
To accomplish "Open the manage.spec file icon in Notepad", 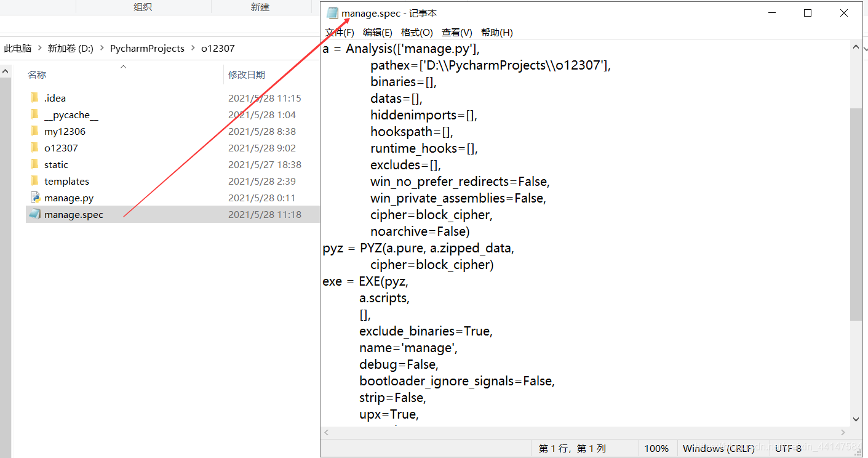I will [35, 214].
